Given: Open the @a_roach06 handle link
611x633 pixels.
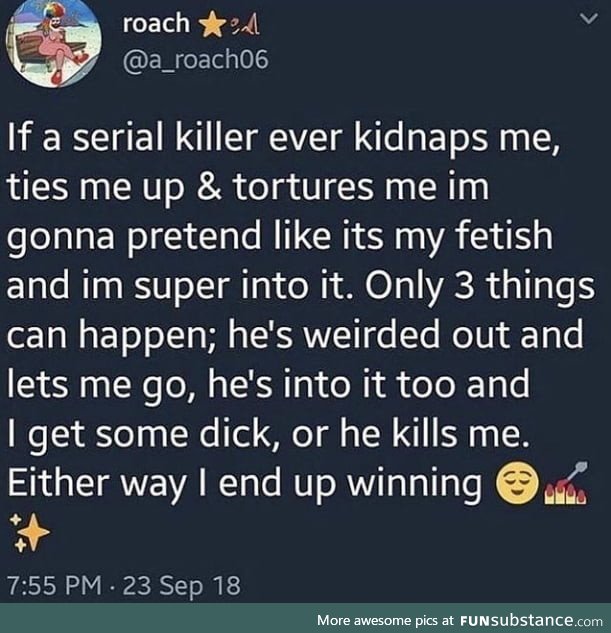Looking at the screenshot, I should point(195,60).
